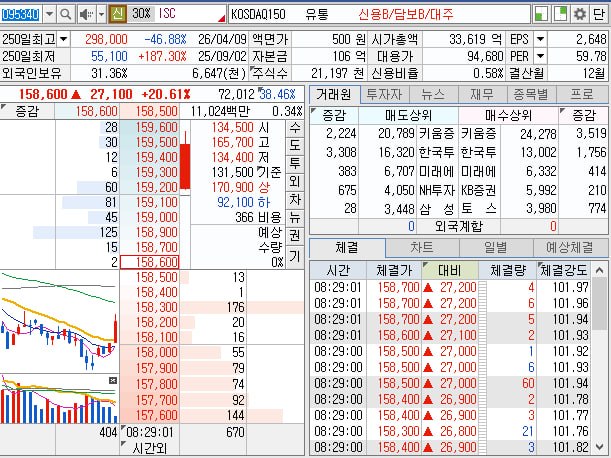Click the 뉴 side button
Screen dimensions: 611x458
tap(295, 218)
